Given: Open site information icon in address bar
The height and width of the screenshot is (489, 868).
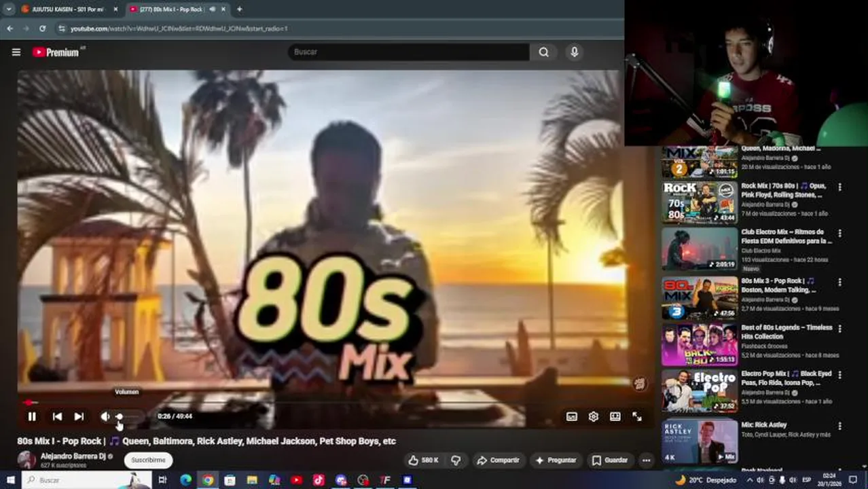Looking at the screenshot, I should (x=62, y=29).
